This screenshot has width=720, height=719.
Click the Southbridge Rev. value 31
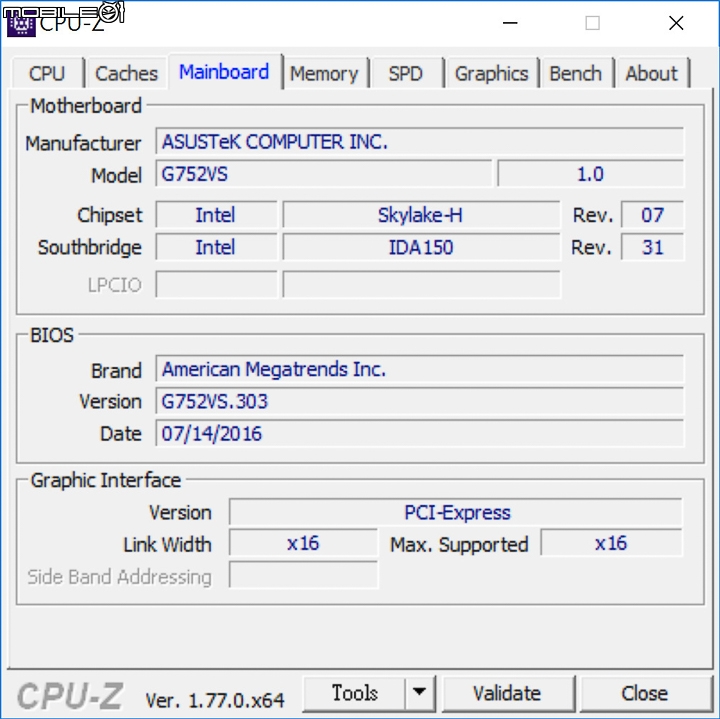click(652, 247)
